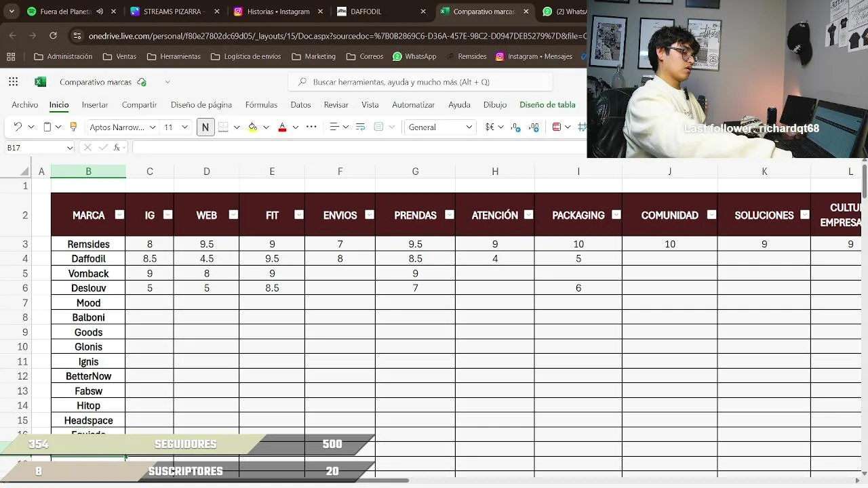Viewport: 868px width, 488px height.
Task: Click the Paste clipboard icon
Action: pos(47,127)
